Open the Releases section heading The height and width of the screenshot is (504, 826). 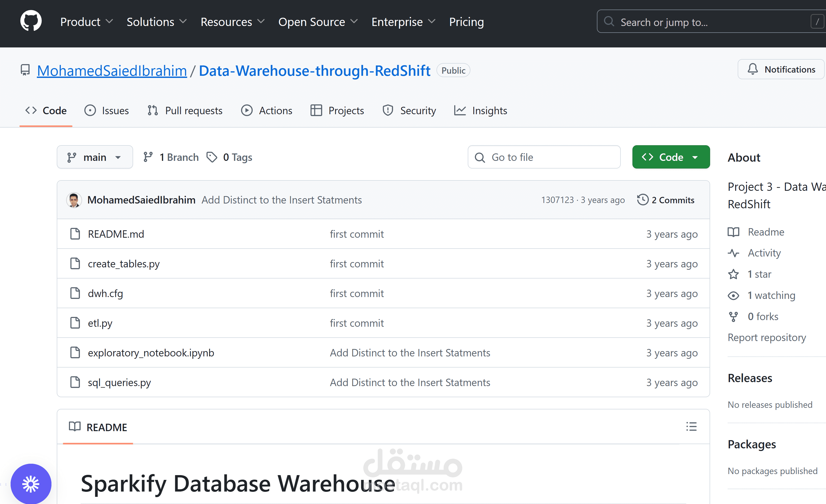point(750,378)
